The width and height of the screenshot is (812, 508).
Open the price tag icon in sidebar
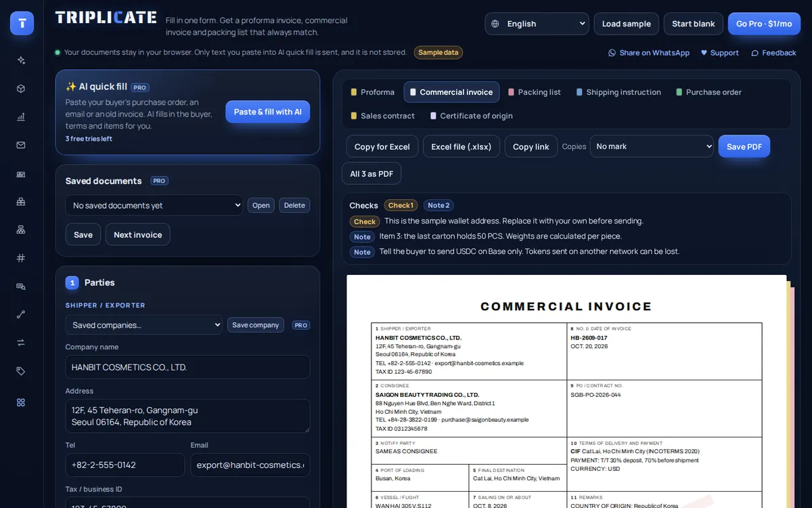(21, 371)
